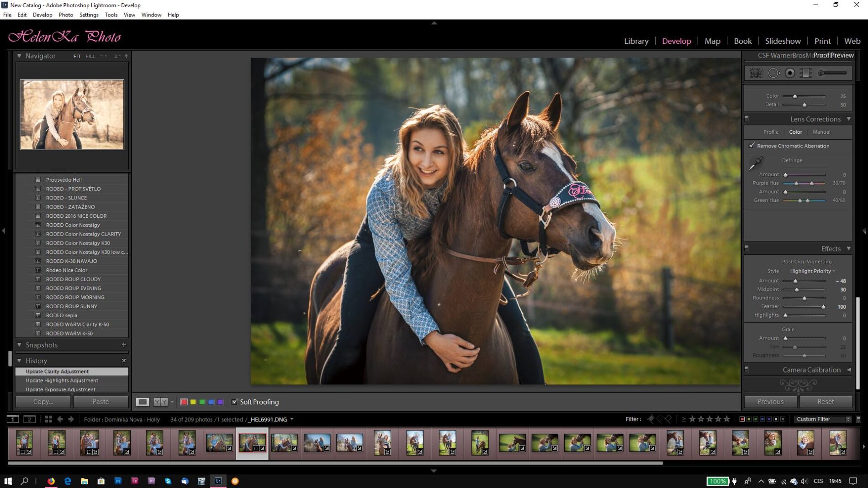Viewport: 868px width, 488px height.
Task: Open the Custom Filter dropdown
Action: pos(823,419)
